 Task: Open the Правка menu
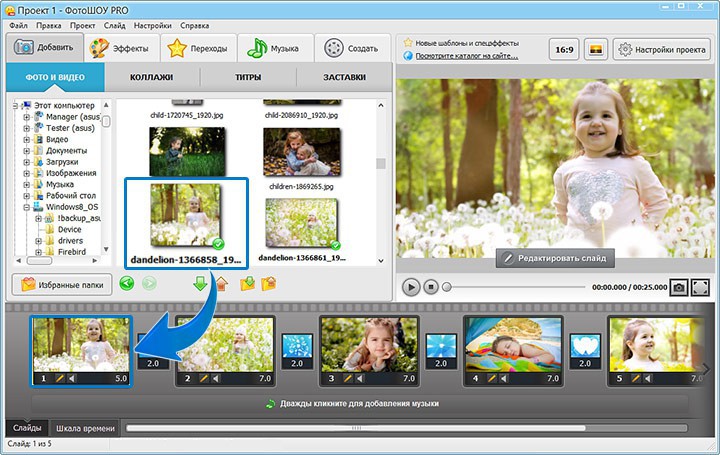(x=49, y=26)
